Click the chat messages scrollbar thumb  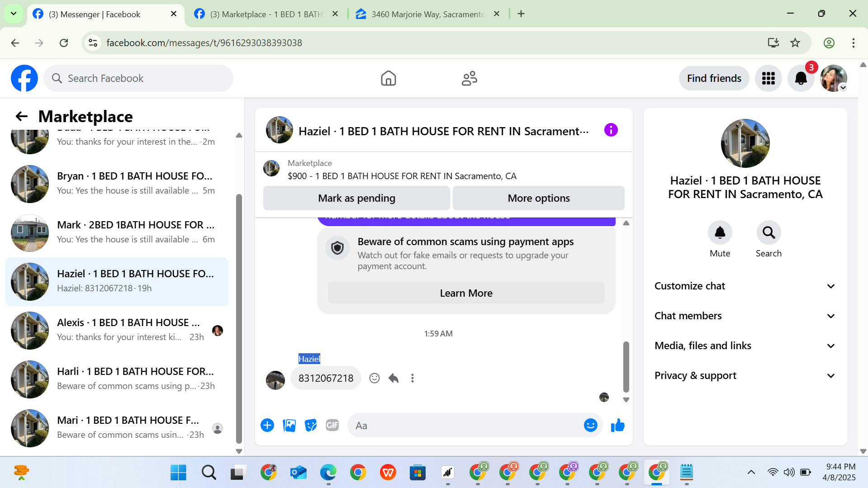626,366
